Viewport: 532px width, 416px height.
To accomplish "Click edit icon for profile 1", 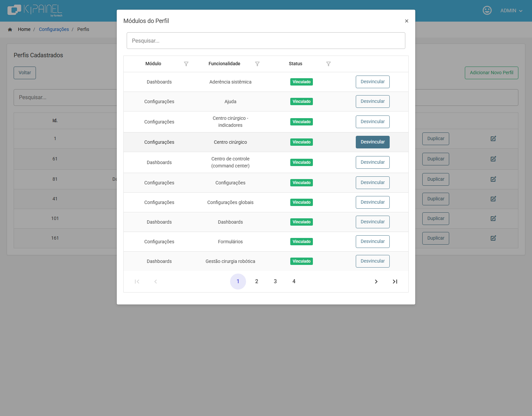I will point(493,138).
